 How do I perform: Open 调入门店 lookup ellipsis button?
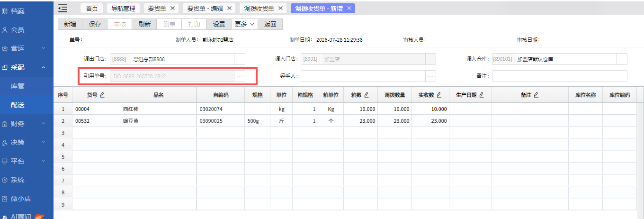(x=430, y=59)
